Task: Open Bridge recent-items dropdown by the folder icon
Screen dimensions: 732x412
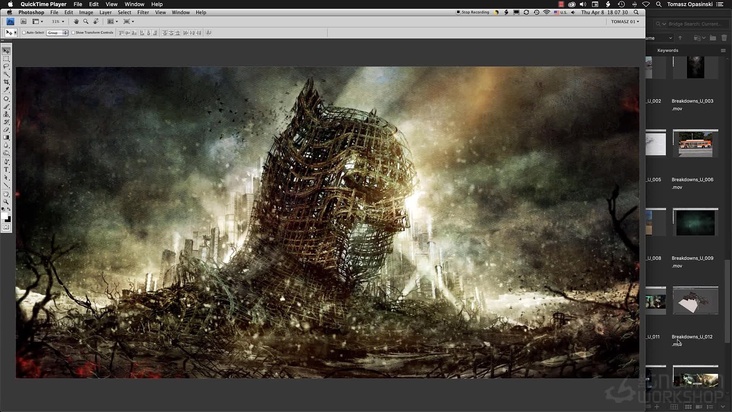Action: pyautogui.click(x=698, y=38)
